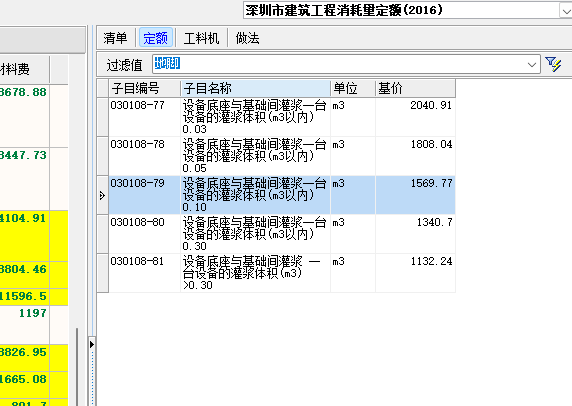Click the base price 1569.77

431,183
